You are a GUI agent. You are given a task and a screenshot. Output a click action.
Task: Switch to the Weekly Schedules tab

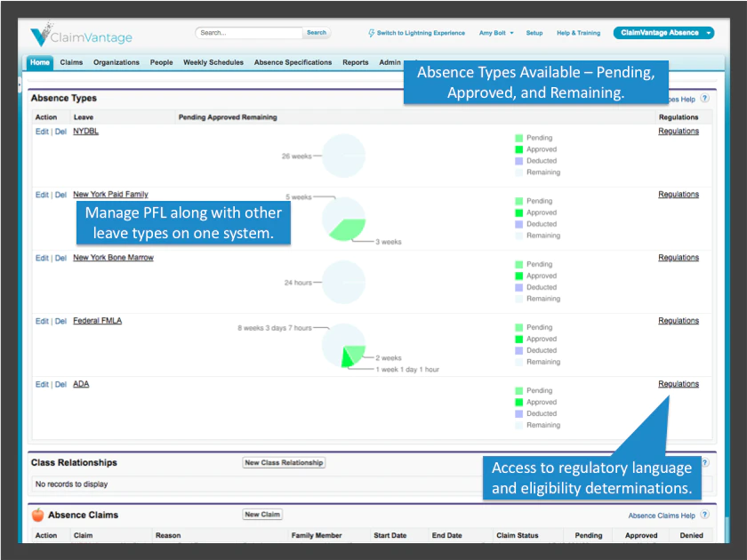(213, 62)
